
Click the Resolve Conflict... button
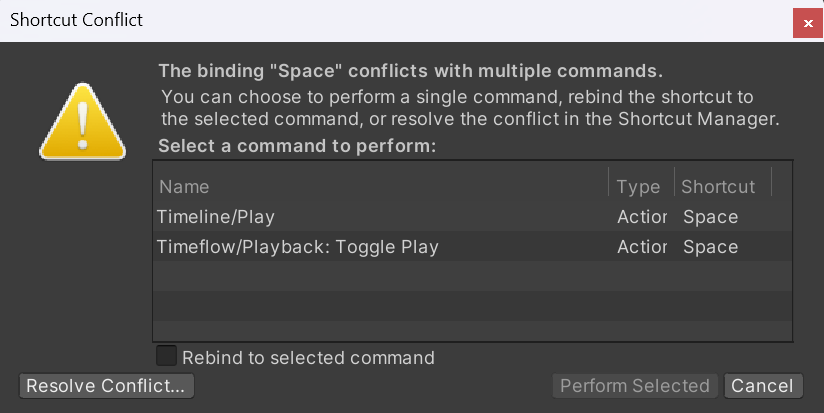(107, 386)
